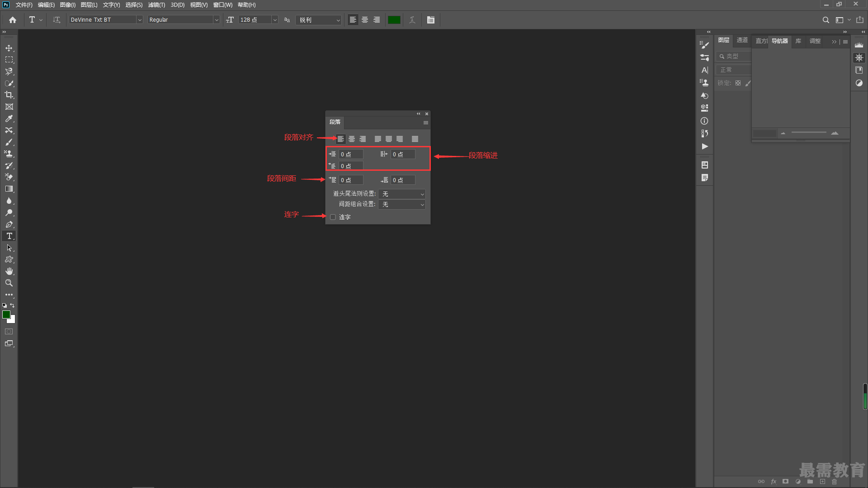
Task: Toggle justify all in paragraph panel
Action: (x=415, y=139)
